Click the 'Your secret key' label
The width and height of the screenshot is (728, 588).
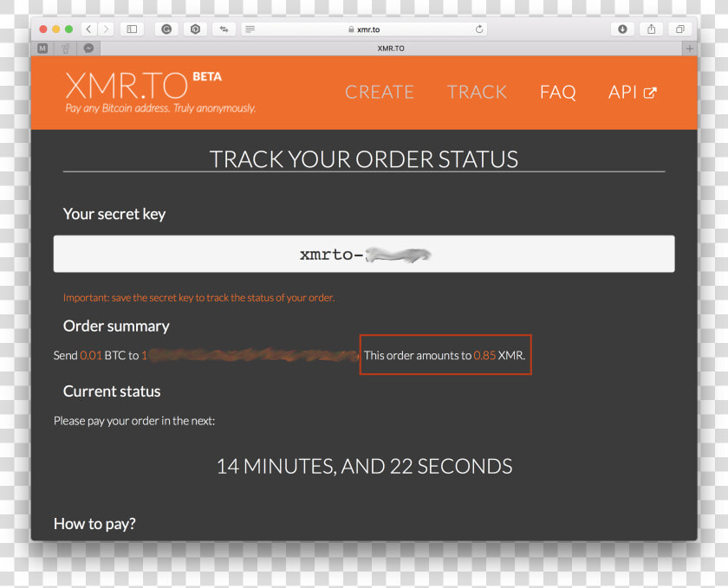[x=114, y=214]
